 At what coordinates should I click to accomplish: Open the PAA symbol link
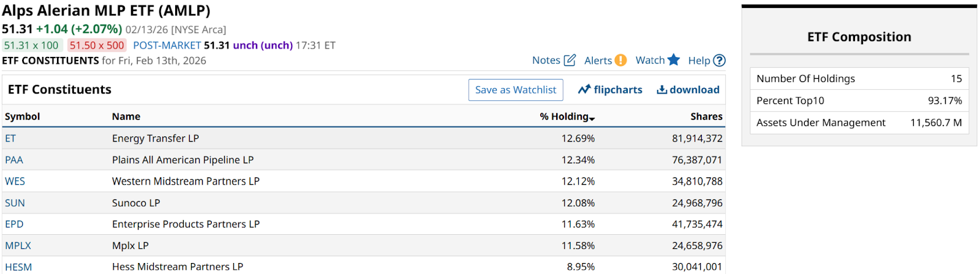tap(14, 160)
